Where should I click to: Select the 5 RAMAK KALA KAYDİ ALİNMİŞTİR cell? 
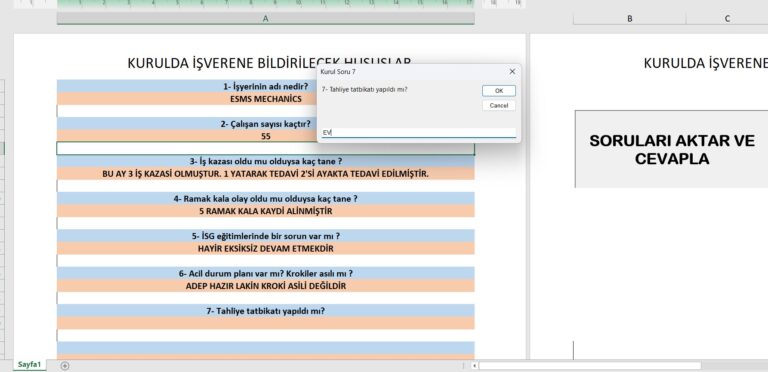pyautogui.click(x=265, y=211)
